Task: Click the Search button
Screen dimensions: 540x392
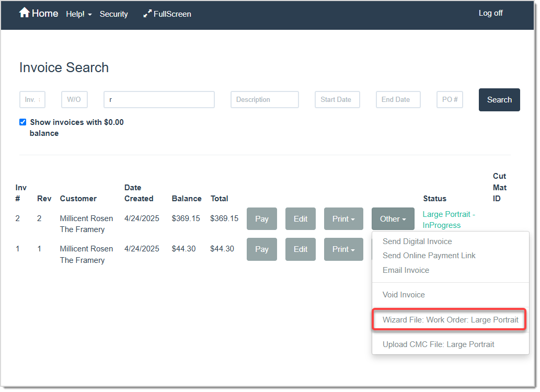Action: point(499,99)
